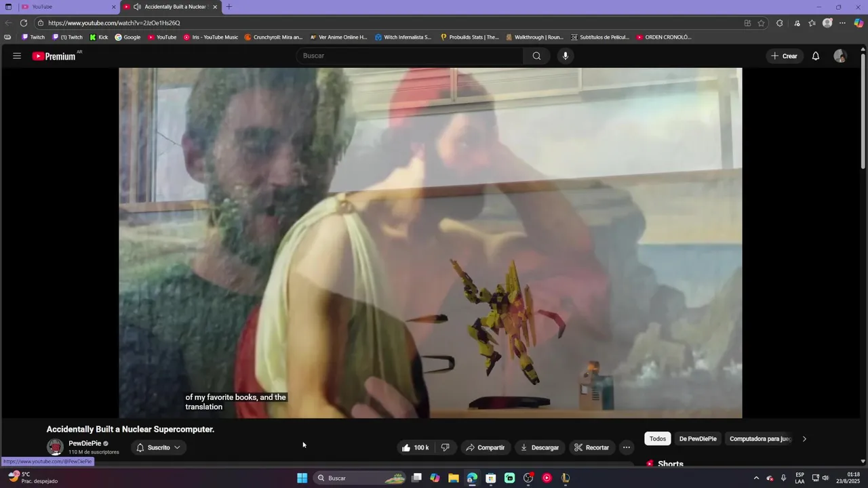Open PewDiePie channel avatar
The width and height of the screenshot is (868, 488).
pos(55,447)
